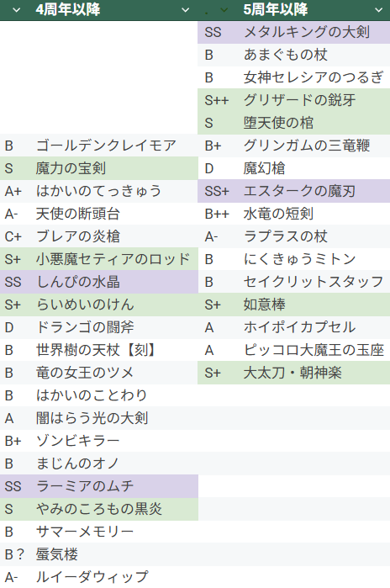
Task: Click the S++ rank cell
Action: click(218, 100)
